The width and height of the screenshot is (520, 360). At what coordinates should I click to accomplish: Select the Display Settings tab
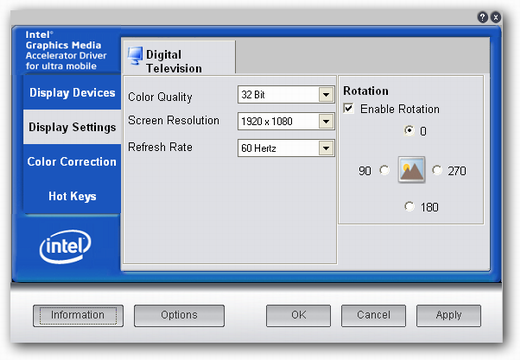[x=72, y=127]
